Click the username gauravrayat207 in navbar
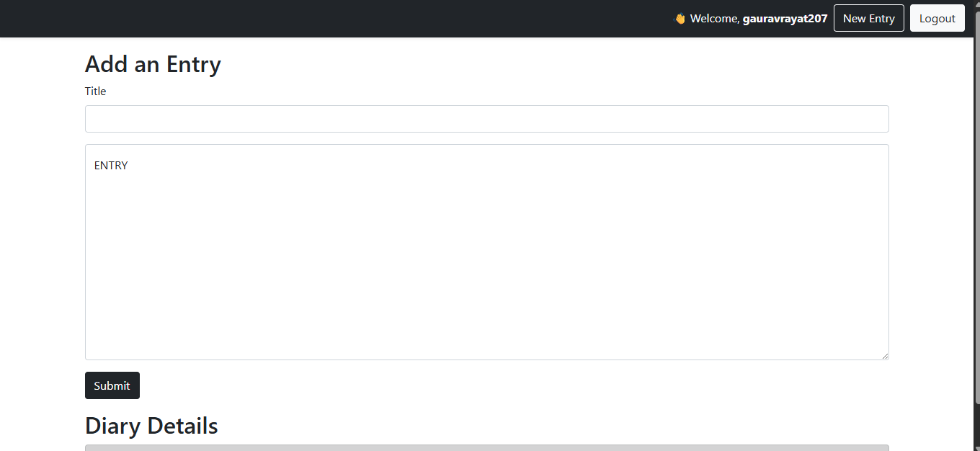 [x=785, y=19]
